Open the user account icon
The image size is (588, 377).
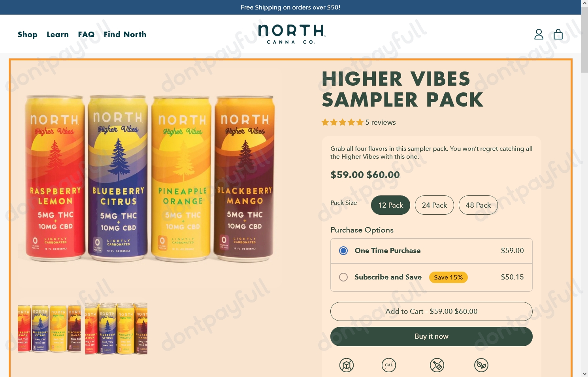click(x=539, y=34)
